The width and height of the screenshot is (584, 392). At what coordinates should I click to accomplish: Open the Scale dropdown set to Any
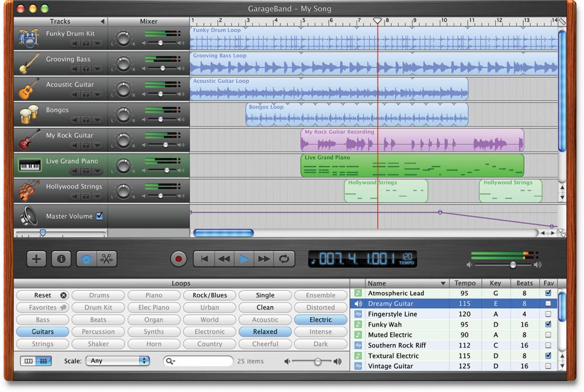(x=118, y=360)
